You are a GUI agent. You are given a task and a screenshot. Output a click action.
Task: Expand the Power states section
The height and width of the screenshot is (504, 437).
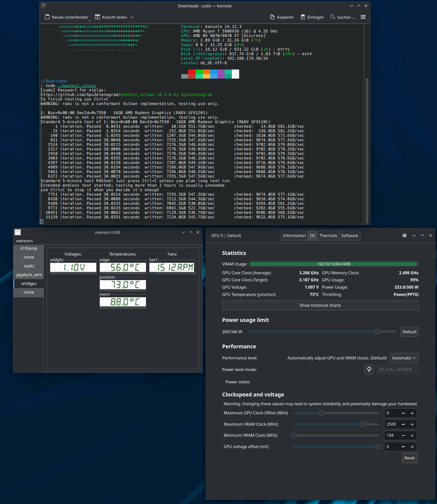[x=237, y=382]
